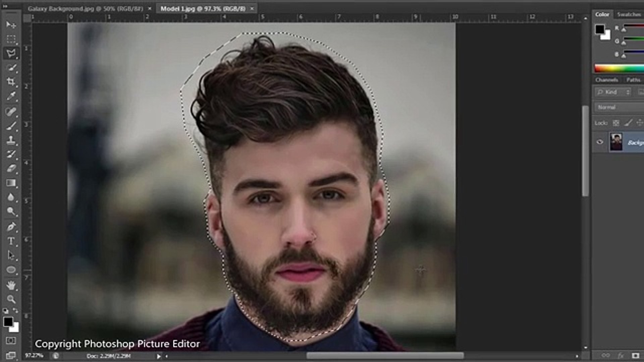Select the Crop tool
Viewport: 644px width, 362px height.
point(11,81)
